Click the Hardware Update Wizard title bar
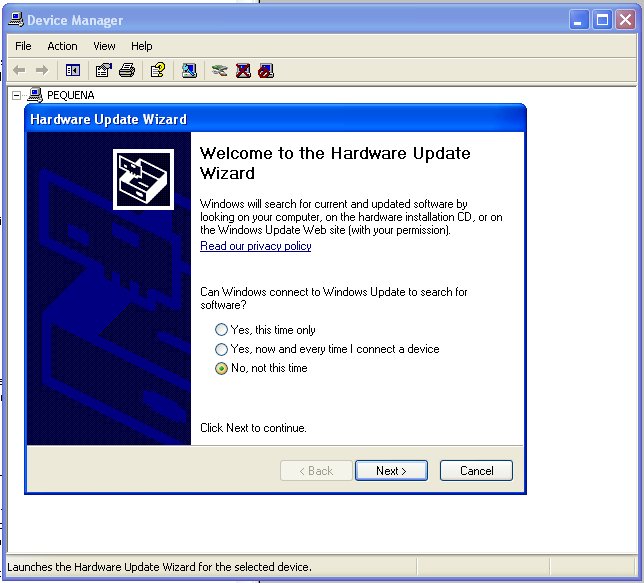This screenshot has width=644, height=583. 275,119
